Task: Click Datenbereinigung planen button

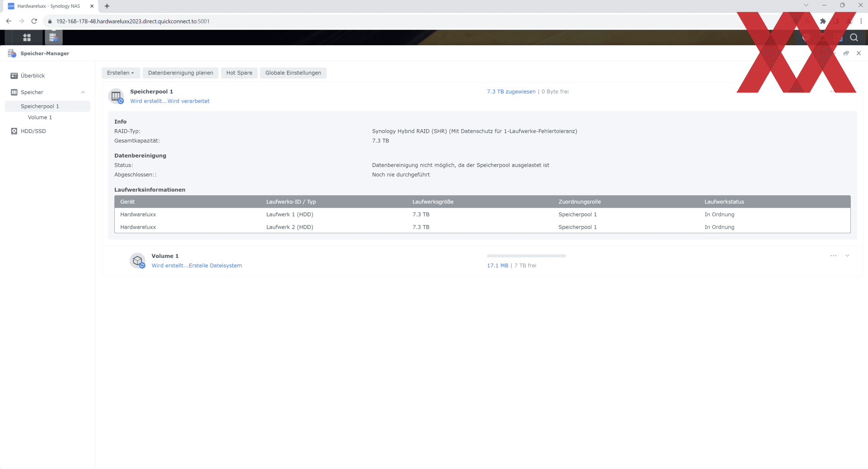Action: [180, 73]
